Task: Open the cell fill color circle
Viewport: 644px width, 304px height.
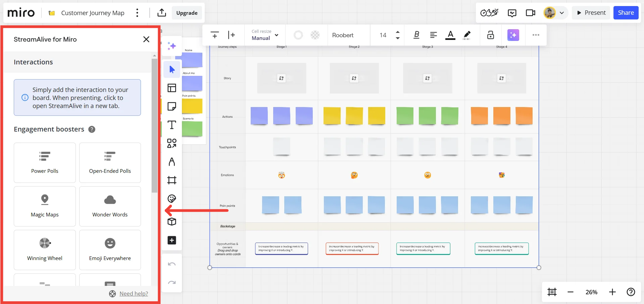Action: tap(298, 35)
